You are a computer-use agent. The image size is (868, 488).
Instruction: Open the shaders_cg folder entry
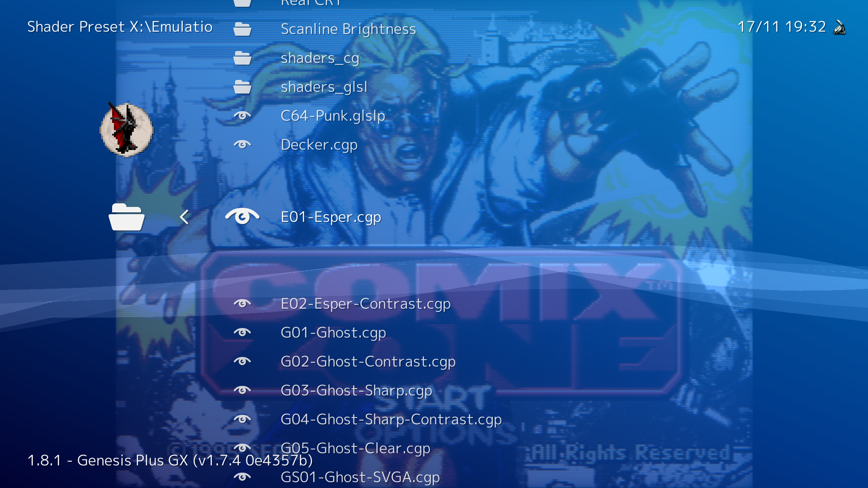click(320, 58)
